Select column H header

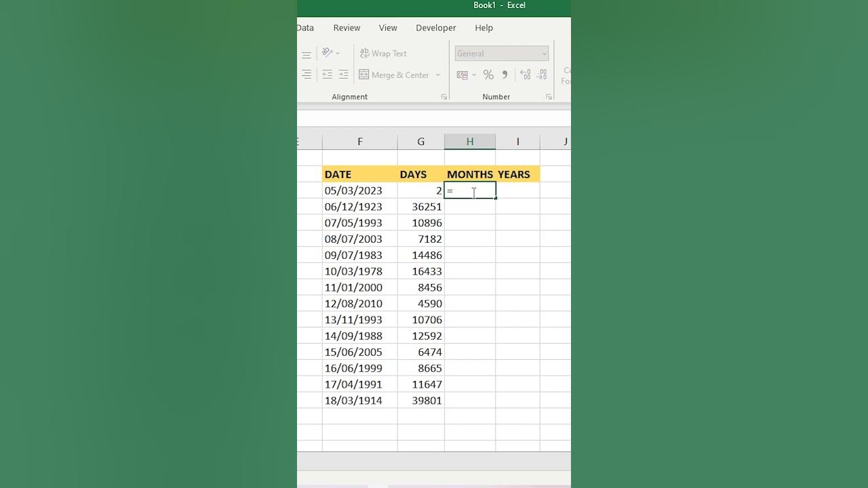click(x=469, y=142)
